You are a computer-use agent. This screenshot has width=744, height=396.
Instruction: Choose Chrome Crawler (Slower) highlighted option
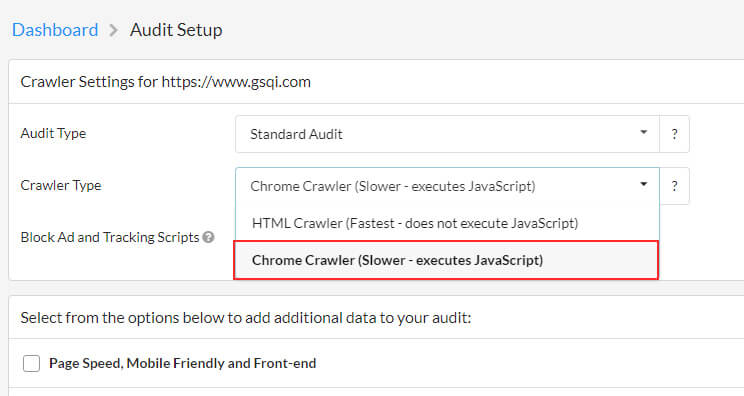click(x=446, y=260)
